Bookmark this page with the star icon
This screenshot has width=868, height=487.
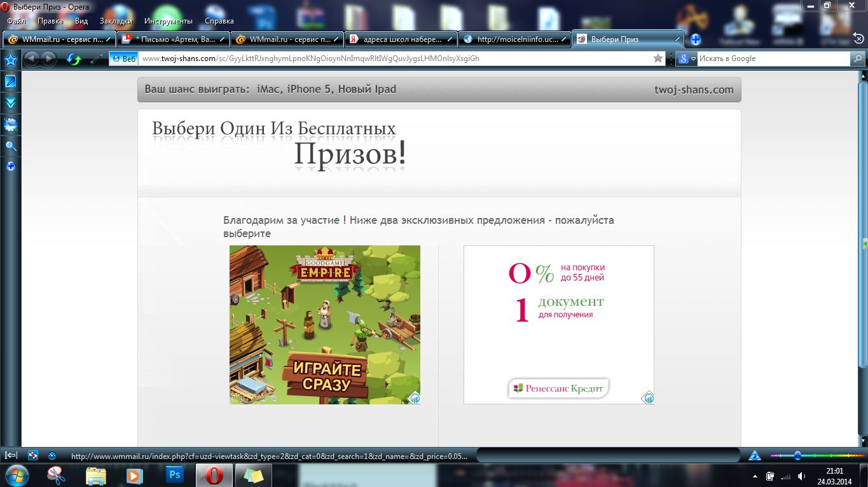pyautogui.click(x=658, y=58)
